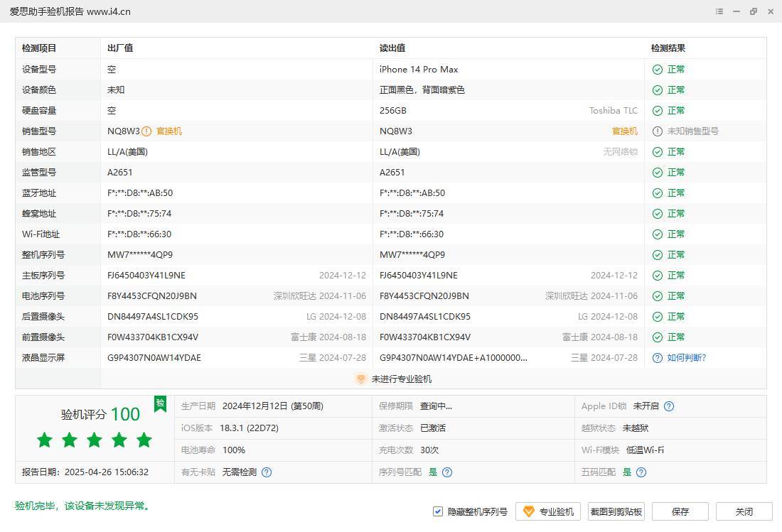Click the 检测项目 column header
The width and height of the screenshot is (782, 532).
(39, 48)
